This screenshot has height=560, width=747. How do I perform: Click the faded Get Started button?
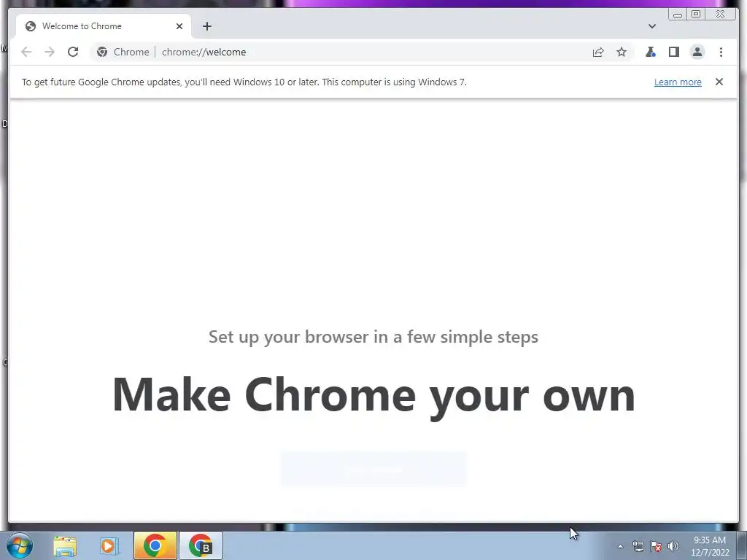(373, 470)
